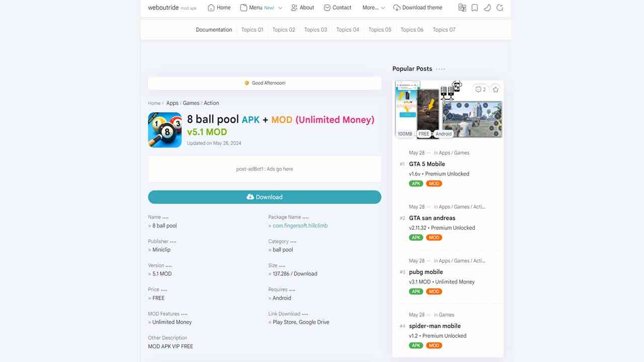Click the weboutride site logo
Screen dimensions: 644x362
[163, 8]
